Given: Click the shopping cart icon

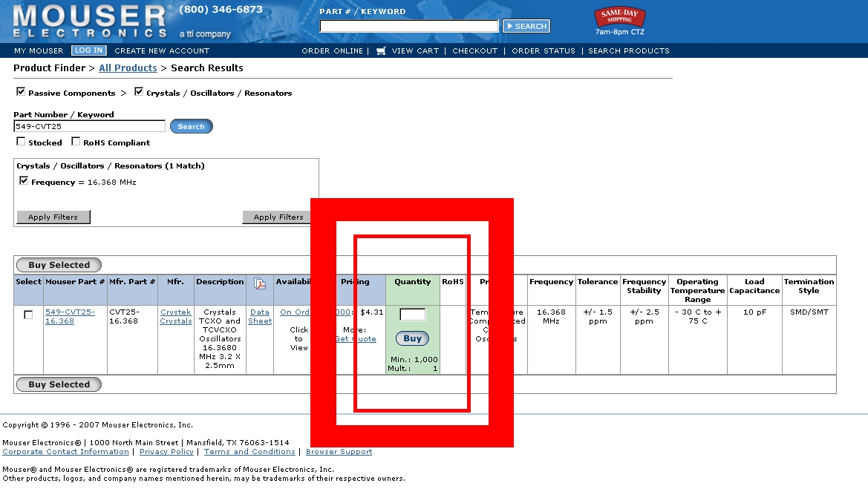Looking at the screenshot, I should click(x=381, y=51).
